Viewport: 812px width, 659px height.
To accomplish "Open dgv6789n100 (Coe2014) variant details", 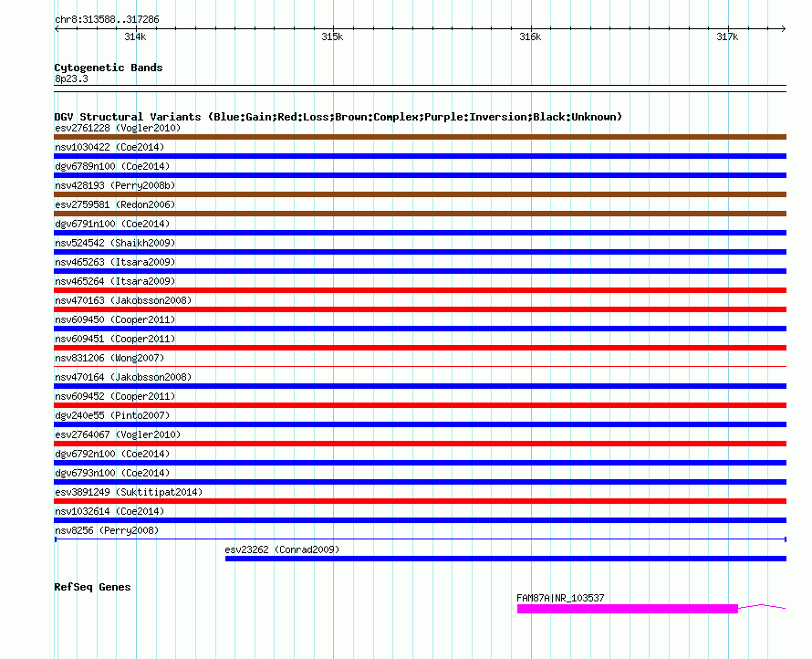I will [x=112, y=166].
